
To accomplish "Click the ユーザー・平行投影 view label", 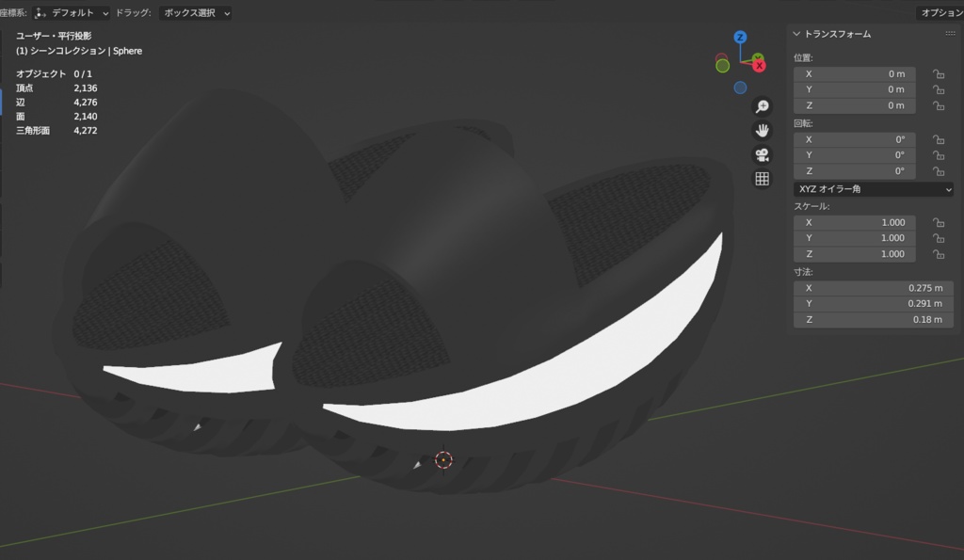I will pyautogui.click(x=54, y=37).
